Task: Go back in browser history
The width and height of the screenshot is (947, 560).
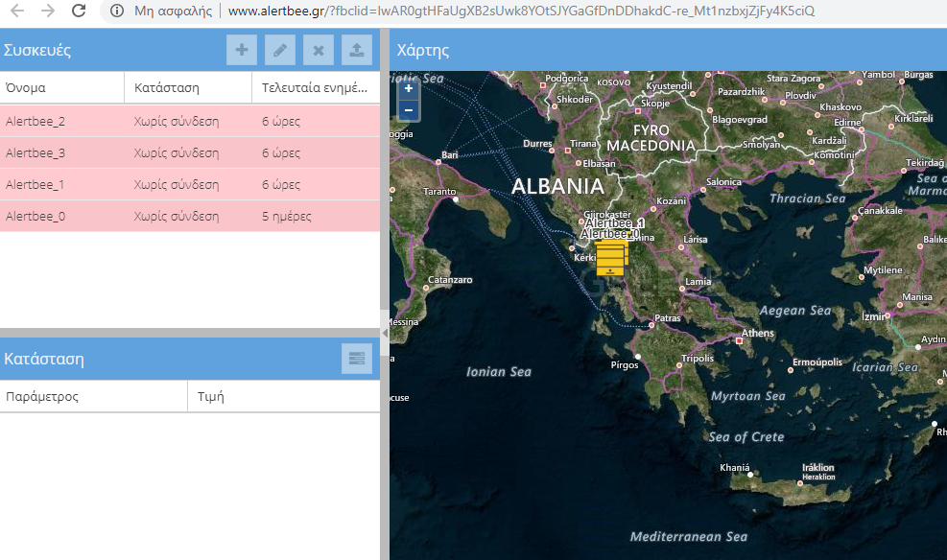Action: [x=17, y=11]
